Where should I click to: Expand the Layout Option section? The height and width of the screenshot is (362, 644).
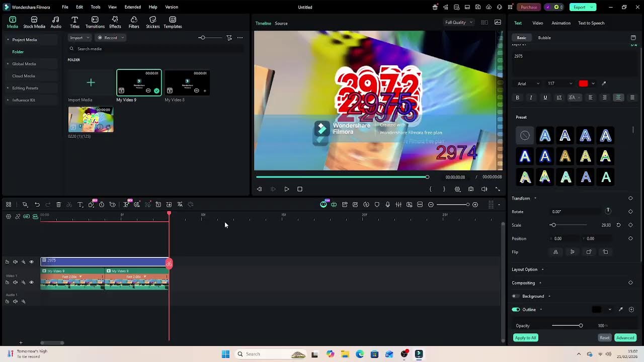[542, 269]
